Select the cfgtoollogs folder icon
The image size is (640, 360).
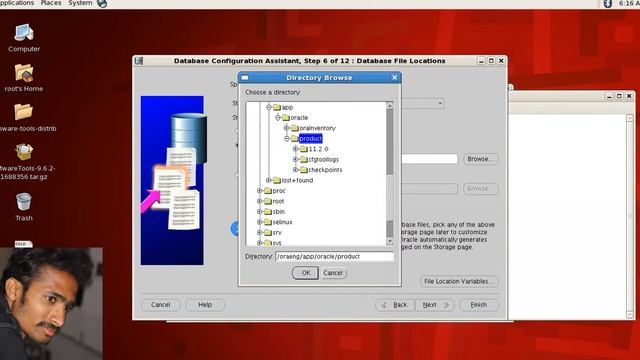pyautogui.click(x=304, y=160)
